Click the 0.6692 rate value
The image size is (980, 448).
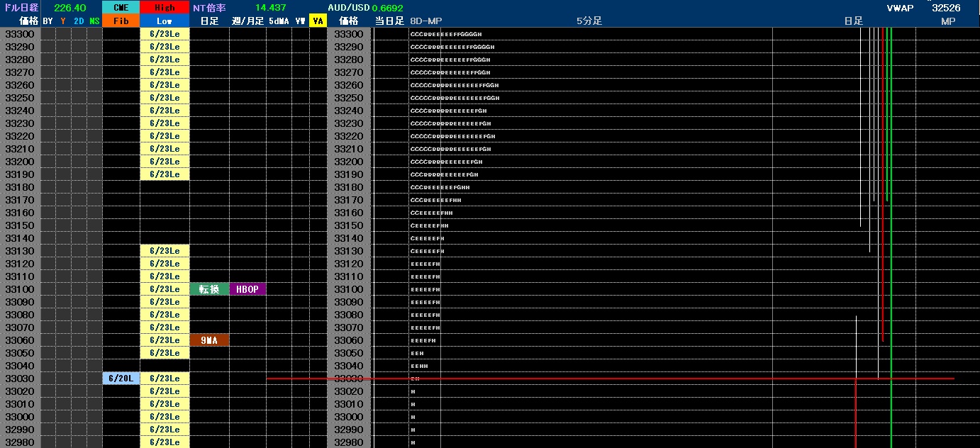(x=387, y=7)
